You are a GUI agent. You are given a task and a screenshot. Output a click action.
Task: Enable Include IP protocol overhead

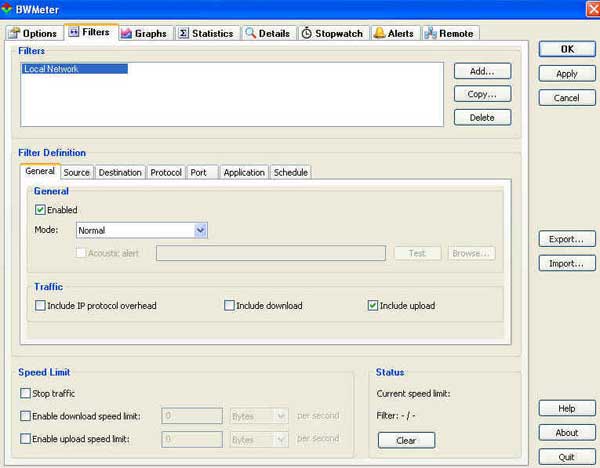(40, 305)
